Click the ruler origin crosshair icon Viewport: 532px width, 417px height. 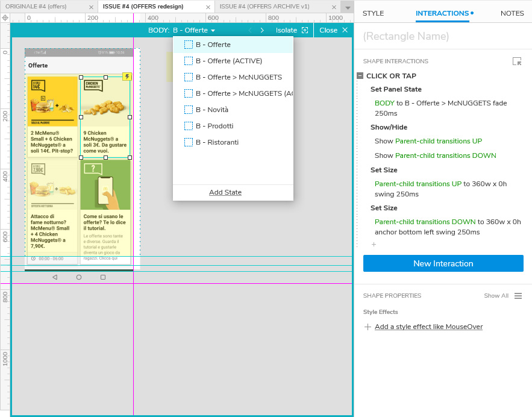(x=5, y=17)
